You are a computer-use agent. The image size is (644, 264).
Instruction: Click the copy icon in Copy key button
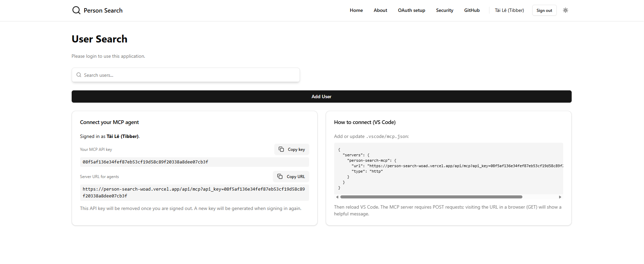281,149
